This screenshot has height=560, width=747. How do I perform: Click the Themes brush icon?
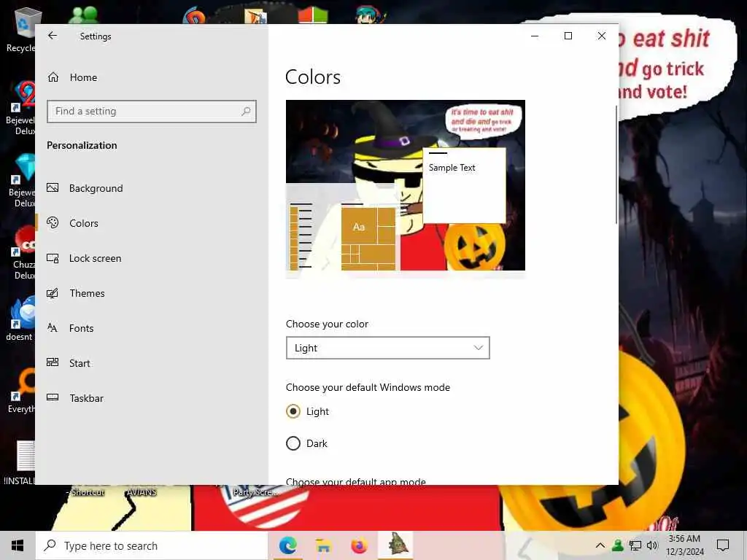pyautogui.click(x=53, y=293)
